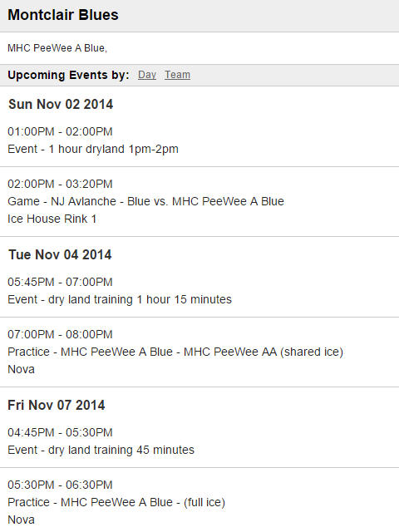Click the 02:00PM - 03:20PM game time
399x532 pixels.
pyautogui.click(x=60, y=184)
